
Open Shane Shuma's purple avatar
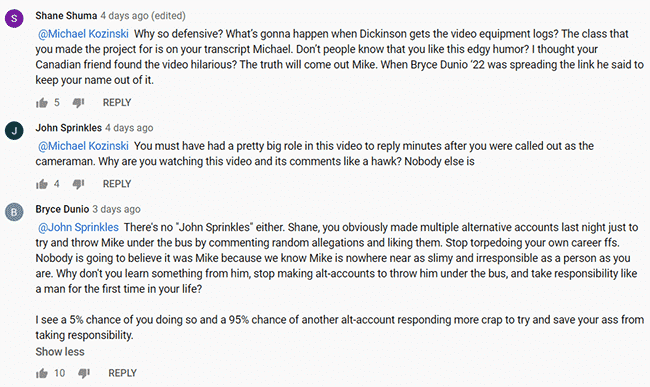click(14, 19)
